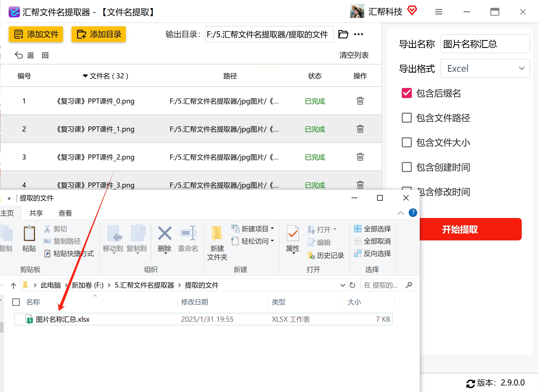Enable the 包含文件路径 checkbox
This screenshot has height=392, width=538.
tap(407, 118)
